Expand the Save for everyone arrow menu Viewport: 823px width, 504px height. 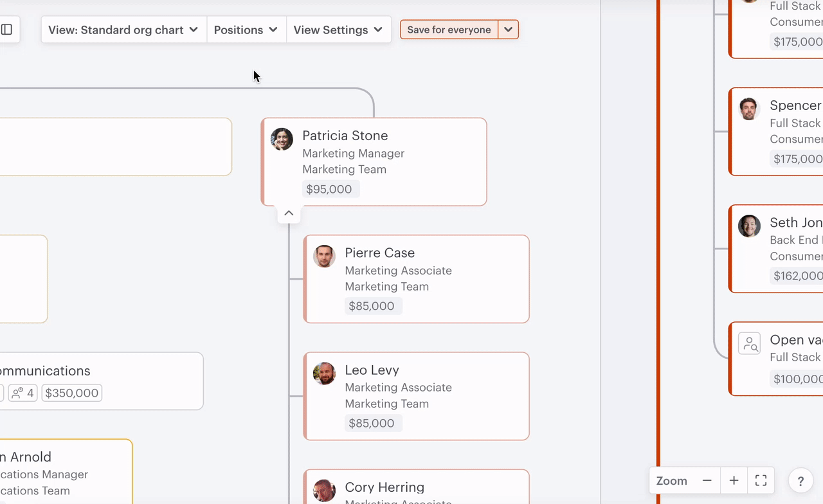[508, 30]
